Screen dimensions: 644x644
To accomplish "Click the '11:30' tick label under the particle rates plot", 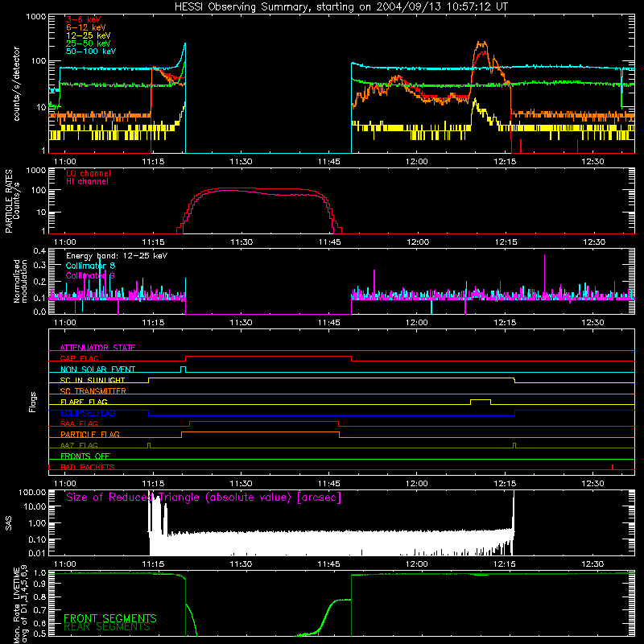I will pos(242,242).
